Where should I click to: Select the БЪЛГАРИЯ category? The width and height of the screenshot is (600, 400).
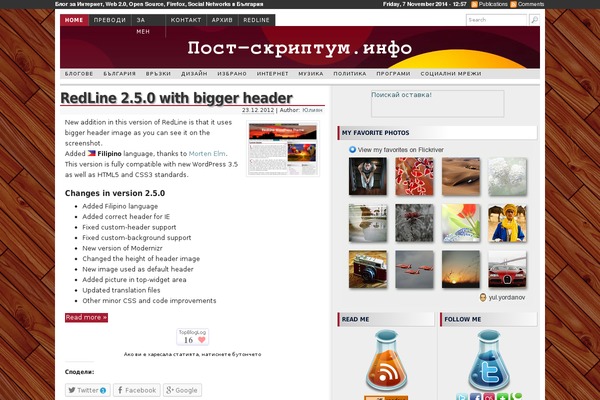pyautogui.click(x=119, y=73)
